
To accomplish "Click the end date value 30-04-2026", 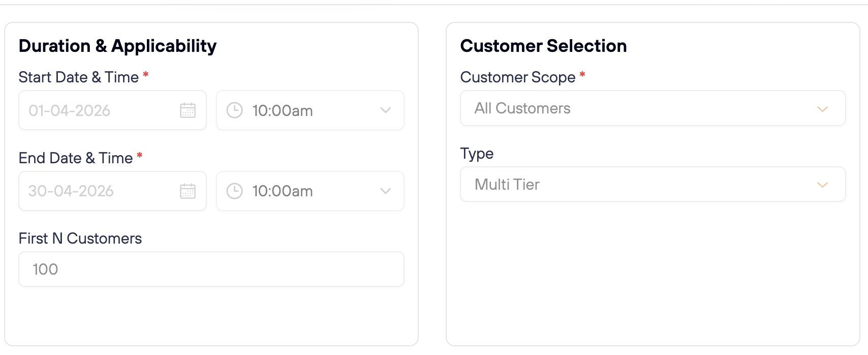I will 71,191.
